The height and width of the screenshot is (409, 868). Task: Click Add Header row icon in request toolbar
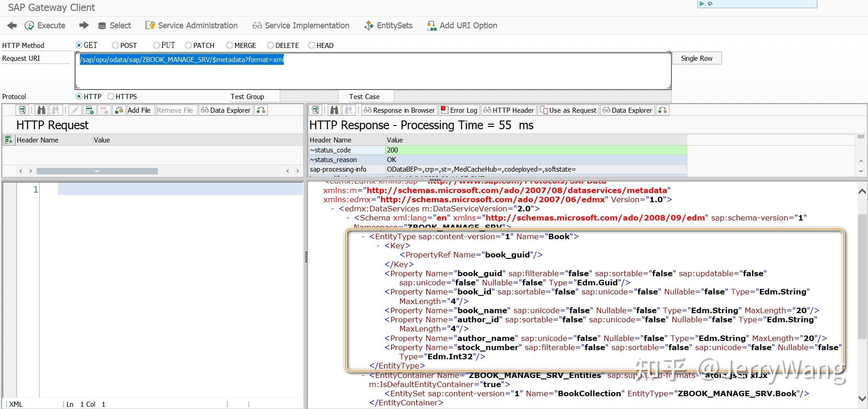[x=90, y=110]
